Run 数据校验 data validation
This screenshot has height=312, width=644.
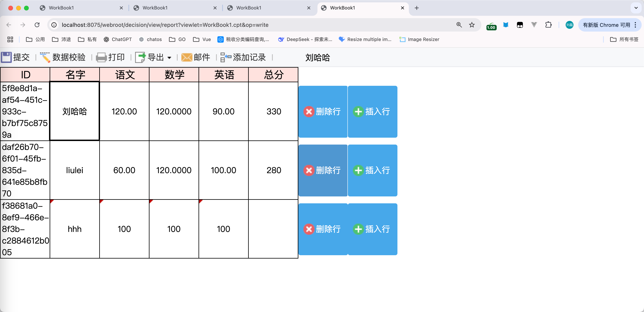coord(63,57)
